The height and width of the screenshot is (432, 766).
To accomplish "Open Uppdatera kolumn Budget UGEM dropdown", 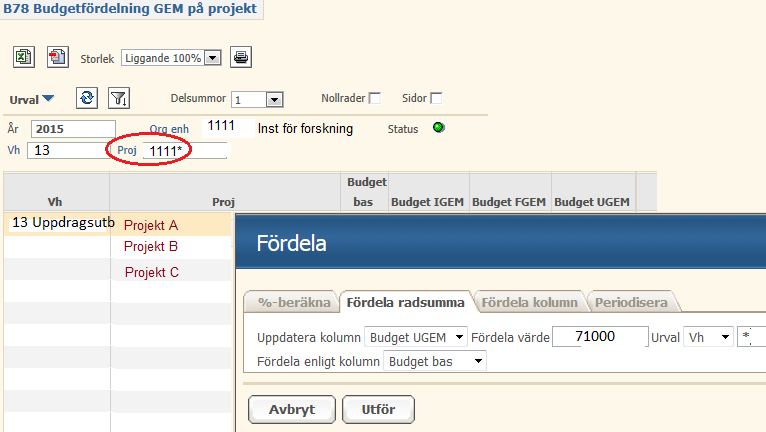I will click(416, 337).
